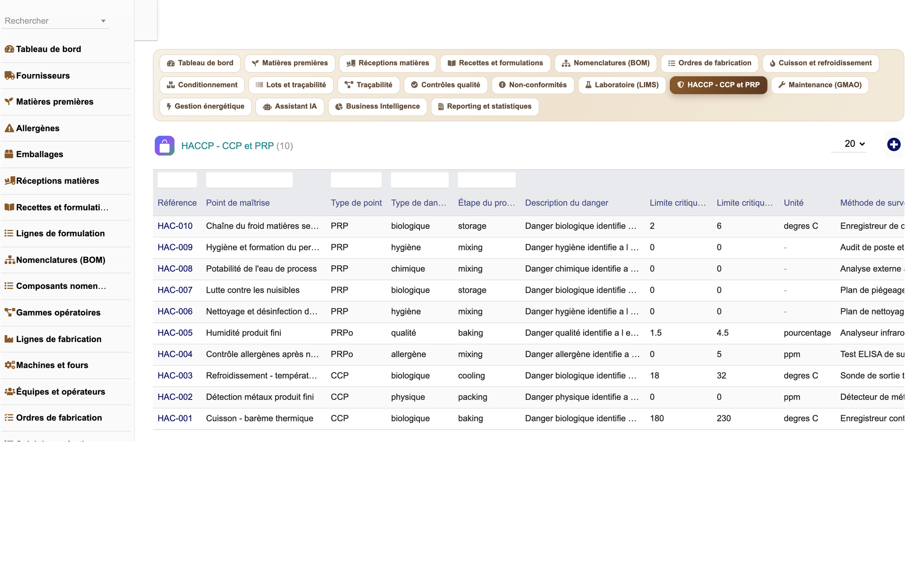Click the Machines et fours gears icon
This screenshot has width=924, height=572.
[x=9, y=365]
